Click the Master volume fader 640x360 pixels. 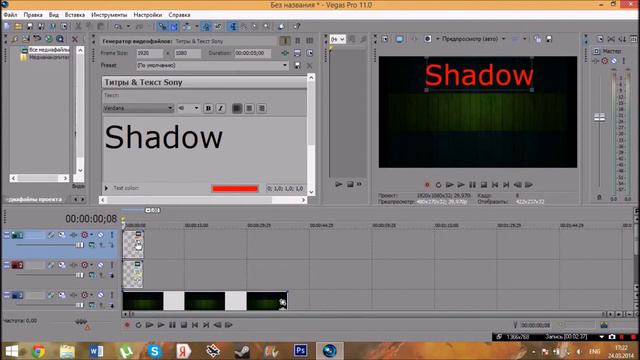coord(599,118)
